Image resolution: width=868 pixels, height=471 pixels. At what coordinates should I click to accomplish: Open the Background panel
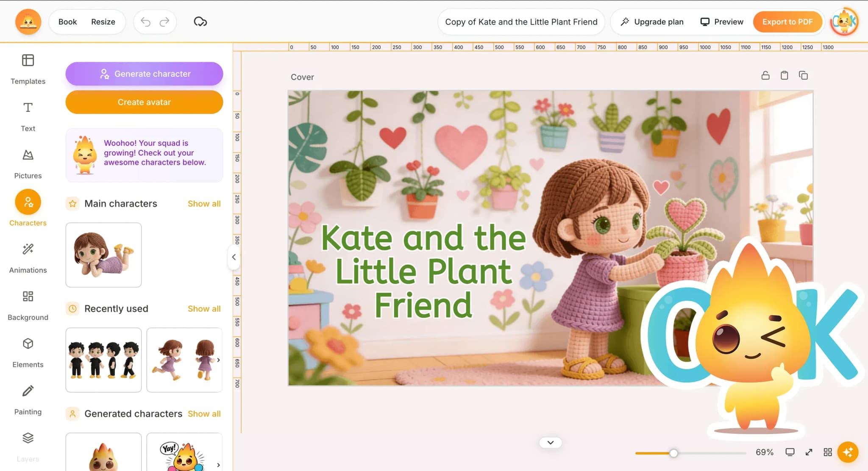pos(28,305)
